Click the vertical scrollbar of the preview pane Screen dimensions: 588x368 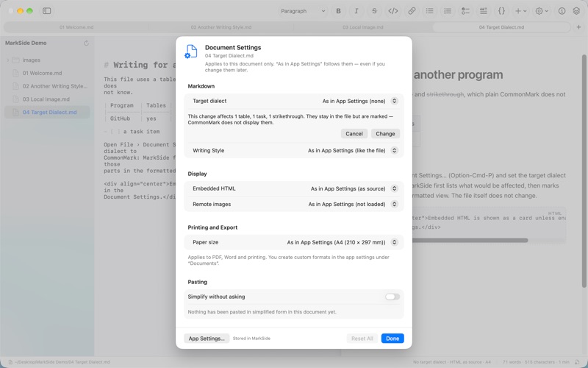coord(584,171)
